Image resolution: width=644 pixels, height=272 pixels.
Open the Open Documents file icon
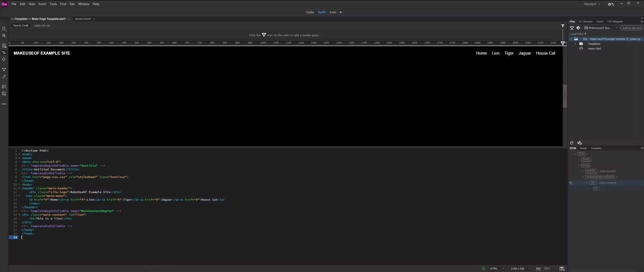point(4,28)
